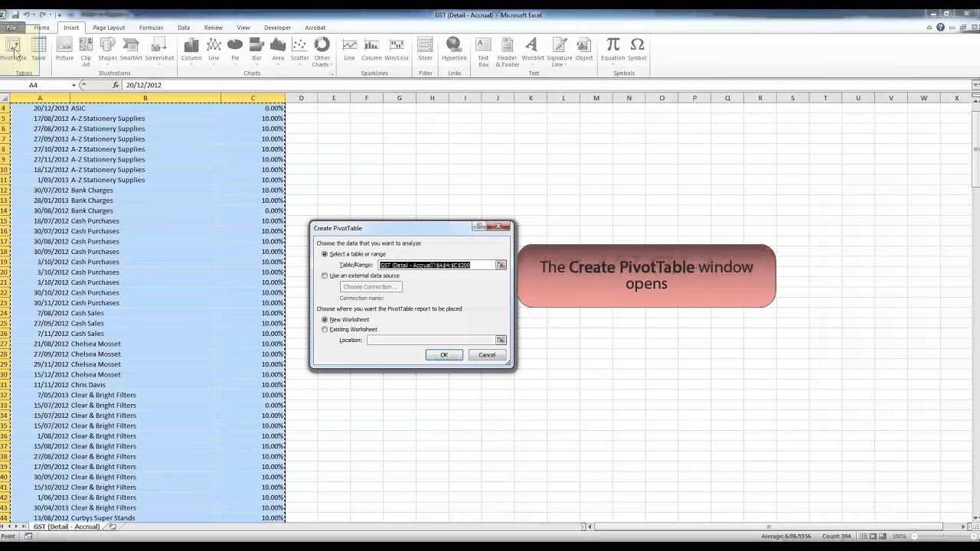
Task: Cancel the Create PivotTable dialog
Action: pos(487,355)
